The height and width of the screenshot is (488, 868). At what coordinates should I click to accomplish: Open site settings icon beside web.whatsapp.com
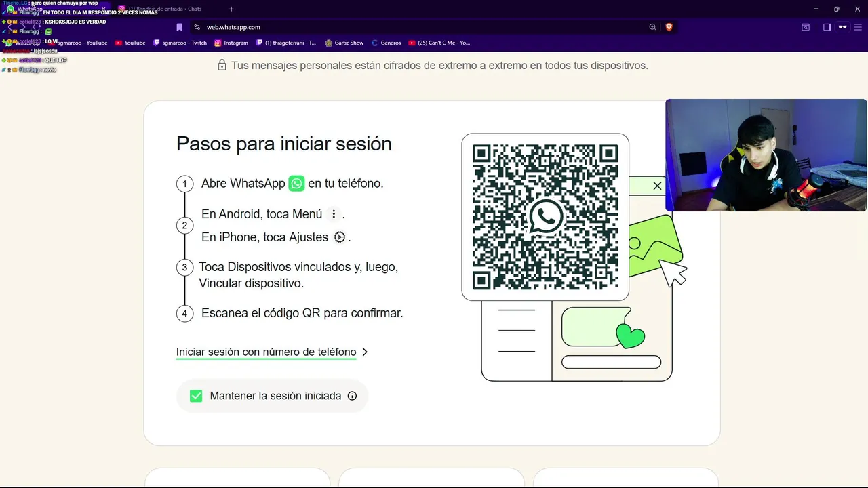[197, 27]
